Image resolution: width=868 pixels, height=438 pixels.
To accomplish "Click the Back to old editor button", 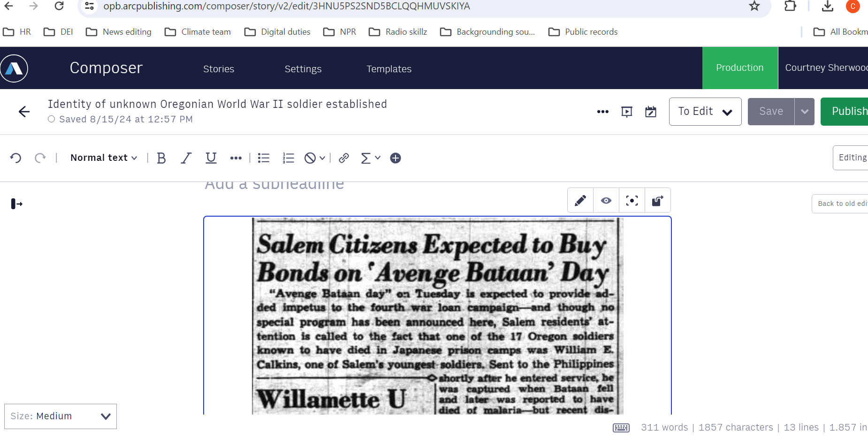I will click(841, 204).
